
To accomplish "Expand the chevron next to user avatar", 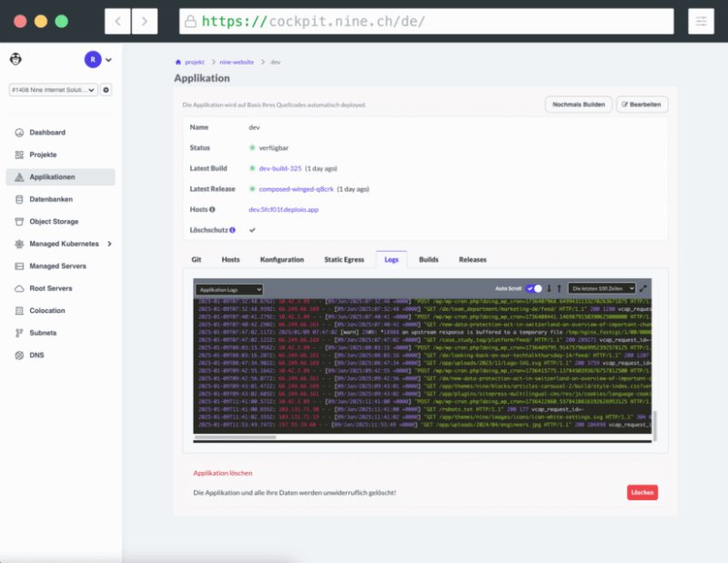I will [108, 60].
